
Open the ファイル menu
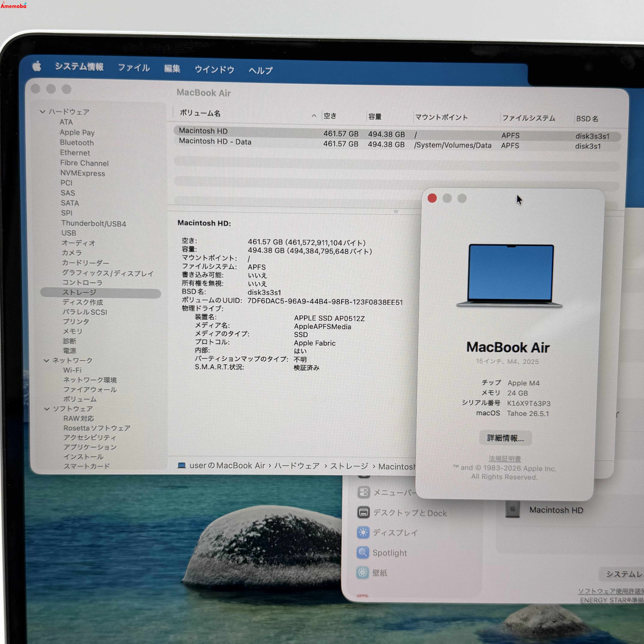[134, 68]
